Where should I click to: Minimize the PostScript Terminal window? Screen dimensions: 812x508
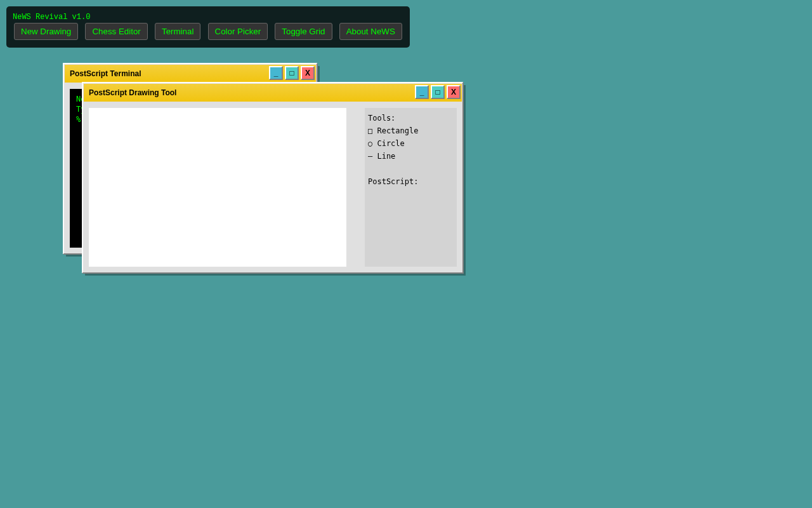click(276, 73)
